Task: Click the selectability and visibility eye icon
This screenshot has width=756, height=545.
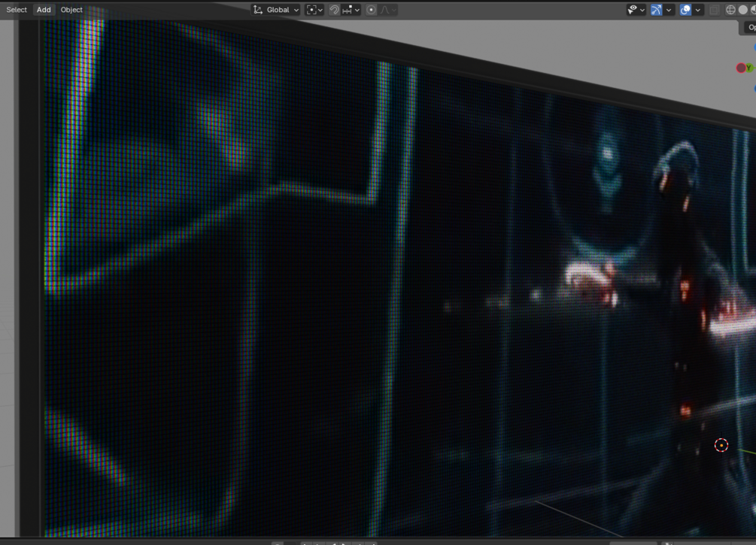Action: click(632, 10)
